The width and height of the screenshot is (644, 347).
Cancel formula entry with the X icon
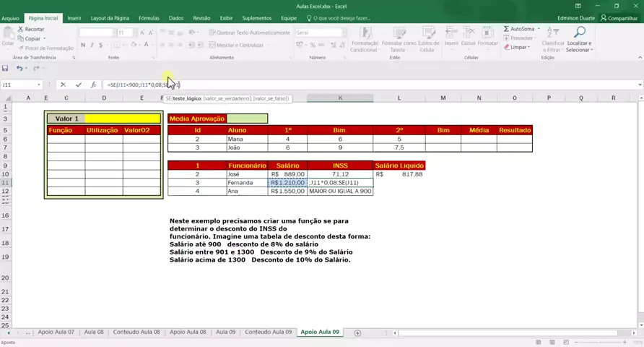[63, 85]
